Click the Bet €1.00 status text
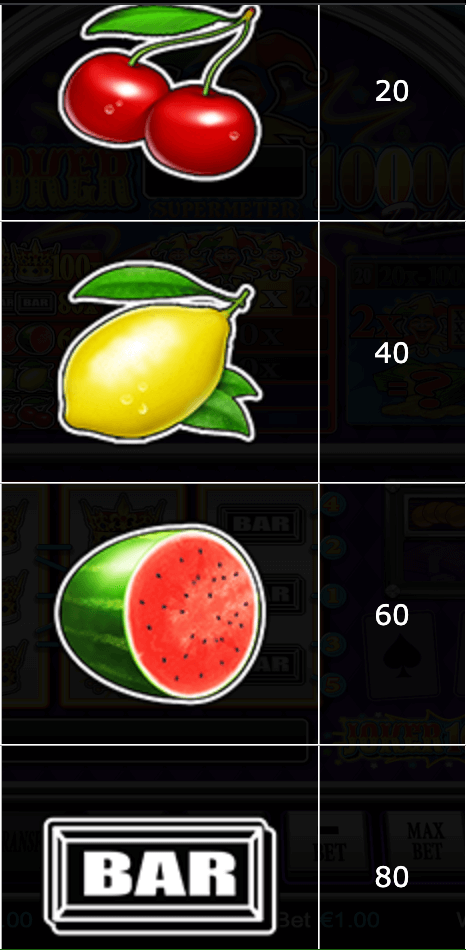 coord(330,921)
